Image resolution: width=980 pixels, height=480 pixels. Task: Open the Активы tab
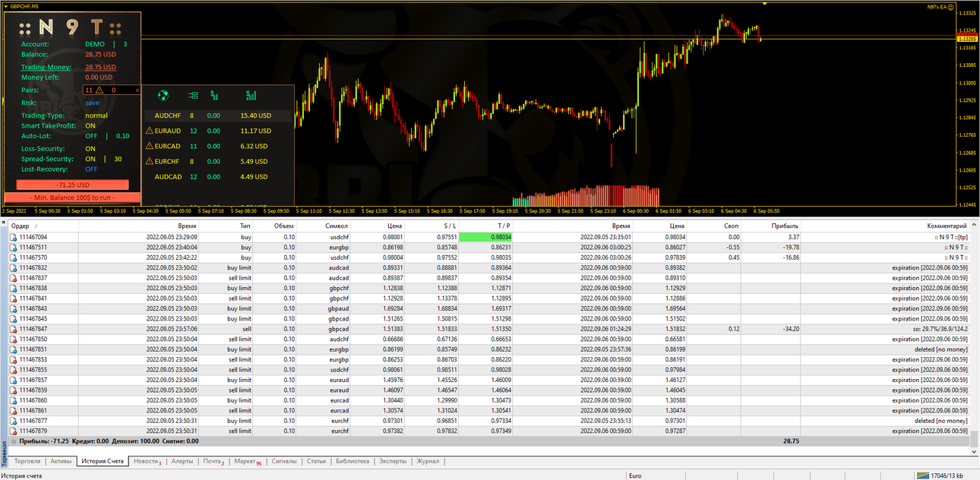pyautogui.click(x=61, y=461)
